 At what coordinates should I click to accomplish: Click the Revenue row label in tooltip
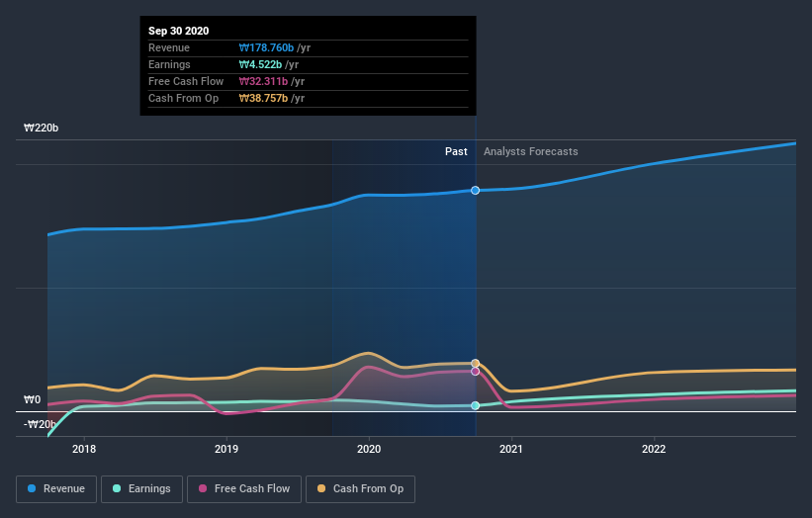point(169,47)
